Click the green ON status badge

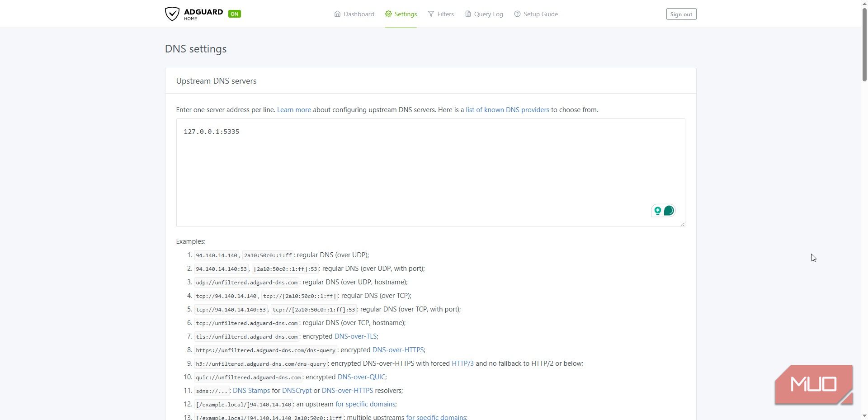coord(234,14)
